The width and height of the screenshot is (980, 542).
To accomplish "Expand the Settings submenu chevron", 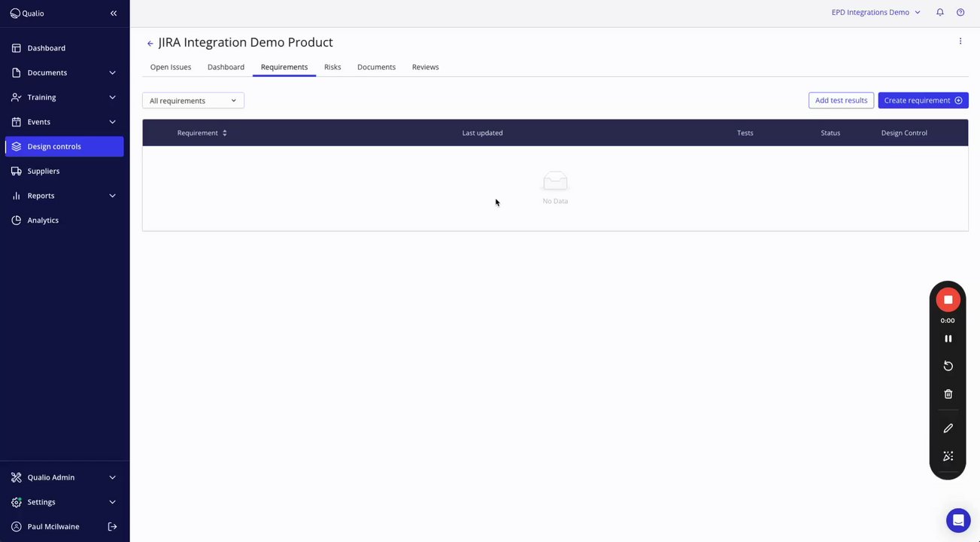I will [x=112, y=502].
